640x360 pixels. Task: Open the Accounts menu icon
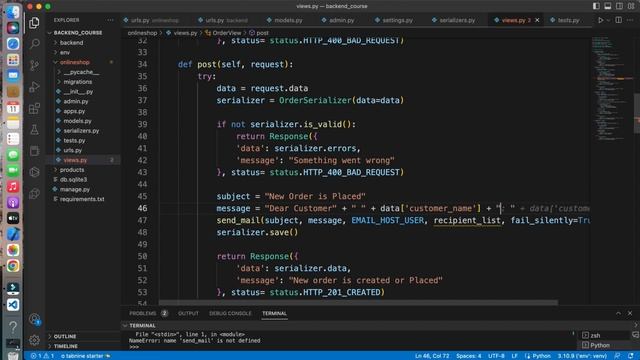pos(35,319)
